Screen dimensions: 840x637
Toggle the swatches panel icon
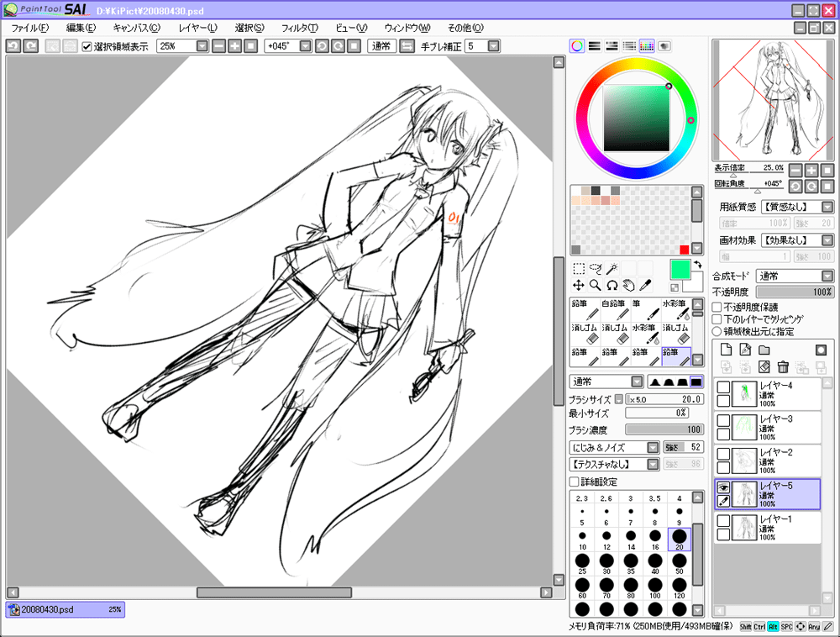[x=647, y=46]
